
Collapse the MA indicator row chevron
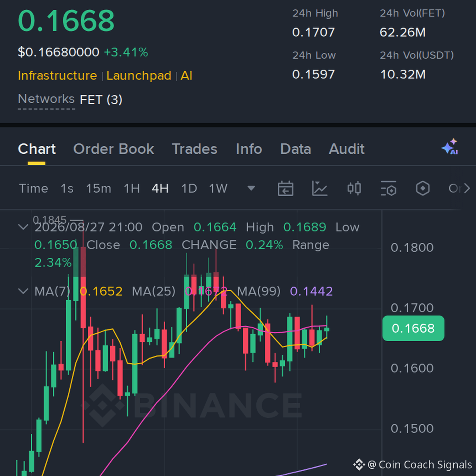pos(23,291)
